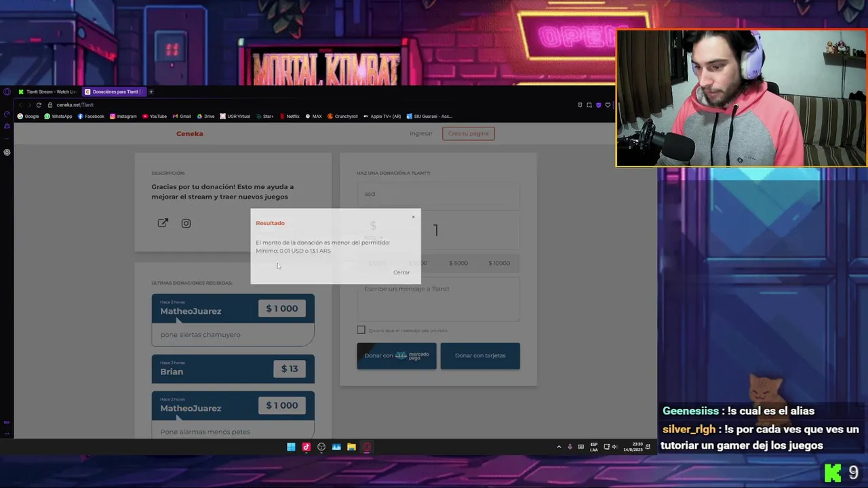
Task: Click Donar con Mercado Pago button
Action: [x=397, y=356]
